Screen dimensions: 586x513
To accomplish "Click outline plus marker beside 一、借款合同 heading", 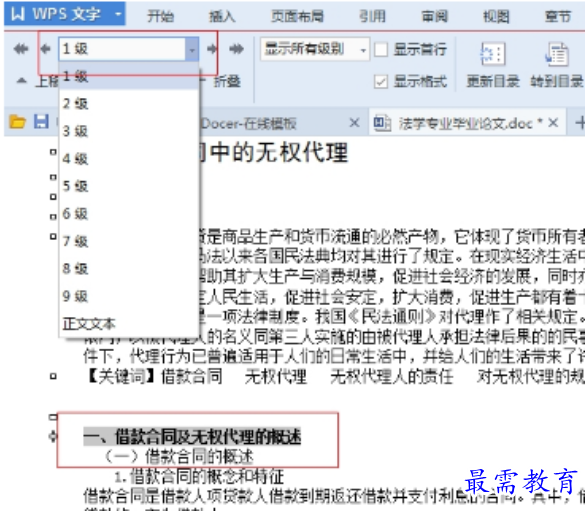I will [53, 436].
